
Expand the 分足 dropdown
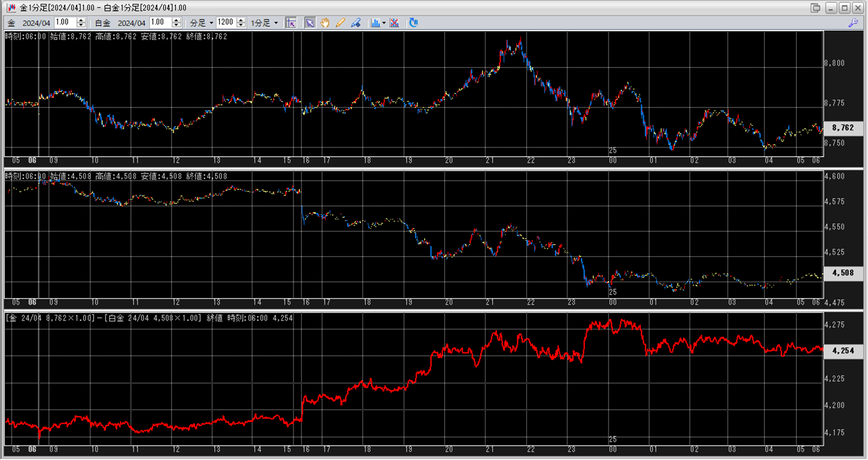tap(211, 23)
